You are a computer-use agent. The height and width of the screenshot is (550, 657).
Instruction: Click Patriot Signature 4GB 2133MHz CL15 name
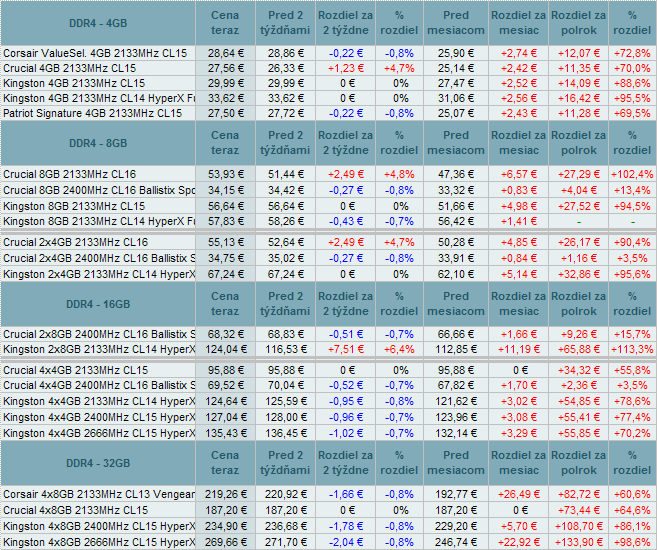93,114
